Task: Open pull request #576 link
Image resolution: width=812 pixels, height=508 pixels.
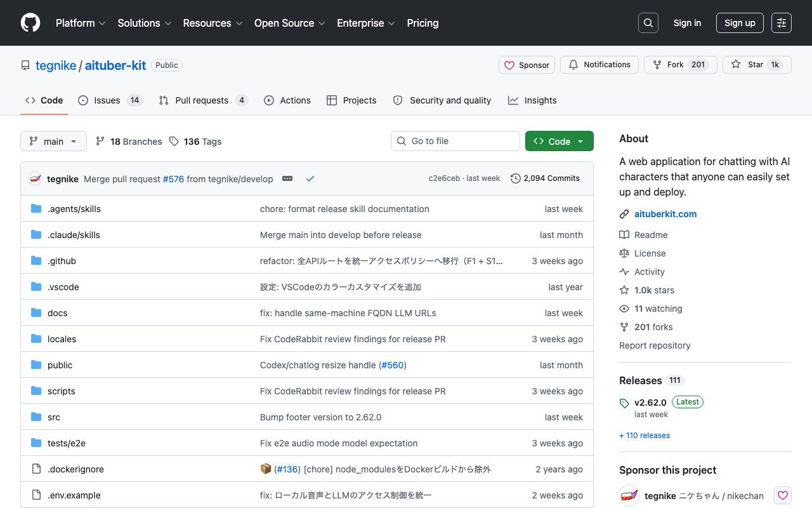Action: [x=173, y=179]
